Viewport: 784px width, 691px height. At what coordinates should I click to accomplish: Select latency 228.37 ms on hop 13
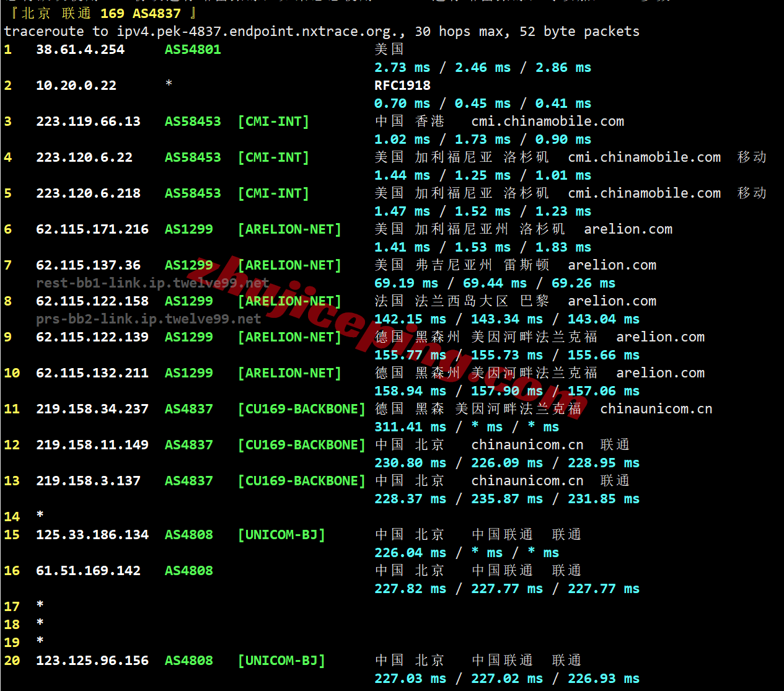click(x=410, y=499)
